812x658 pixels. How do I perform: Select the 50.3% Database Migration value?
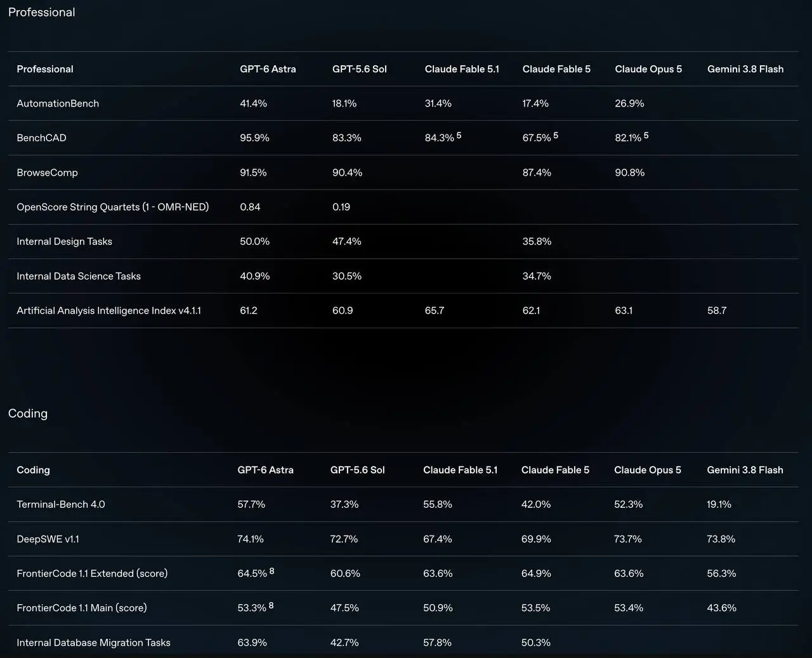coord(536,643)
